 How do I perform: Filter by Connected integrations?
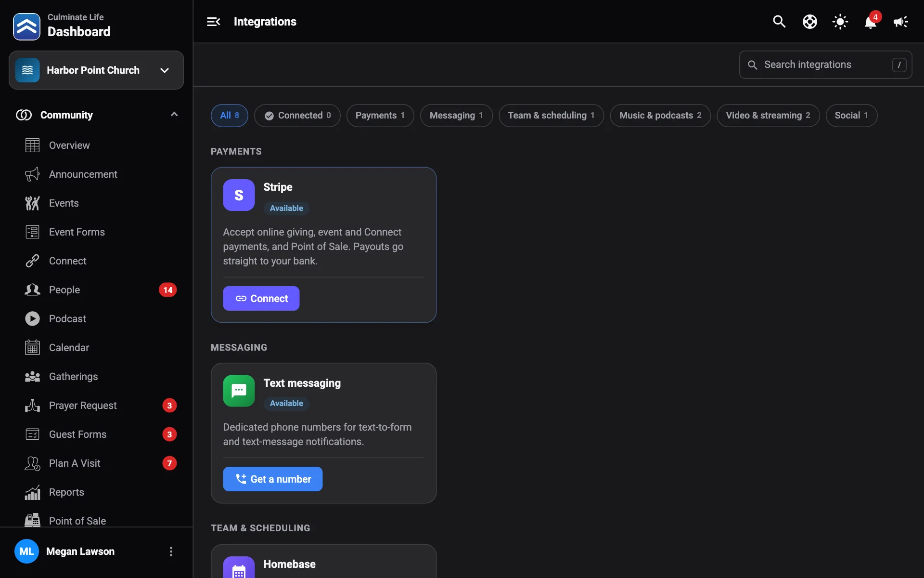pyautogui.click(x=297, y=116)
